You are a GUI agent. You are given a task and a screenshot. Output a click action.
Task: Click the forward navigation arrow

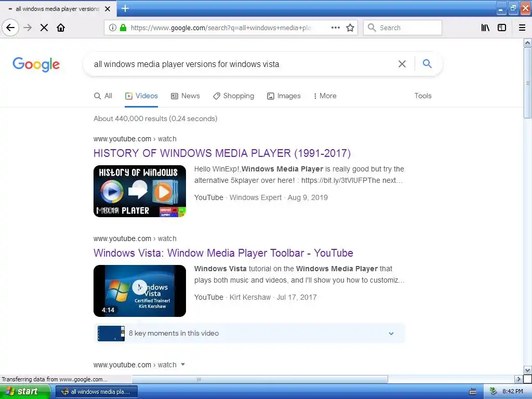coord(28,28)
